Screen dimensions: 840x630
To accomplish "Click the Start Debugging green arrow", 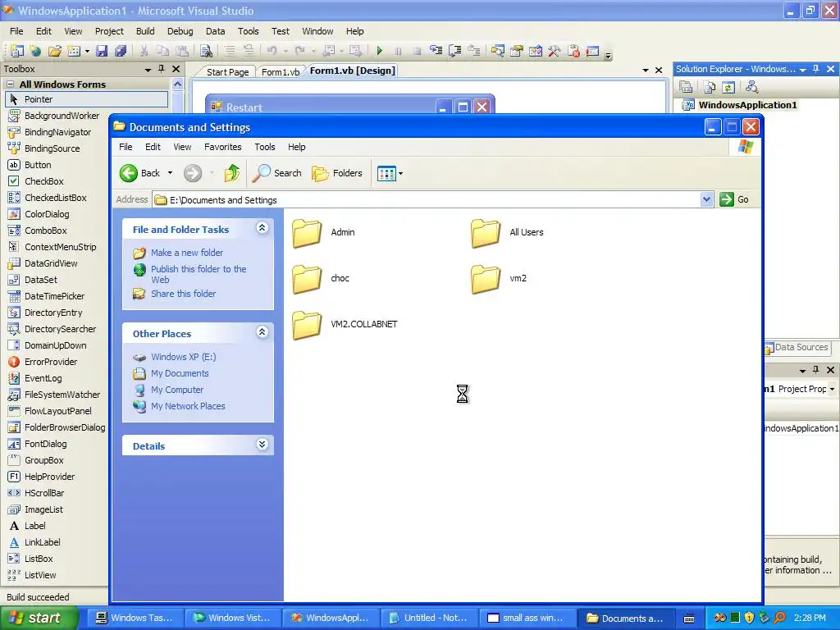I will (x=379, y=51).
